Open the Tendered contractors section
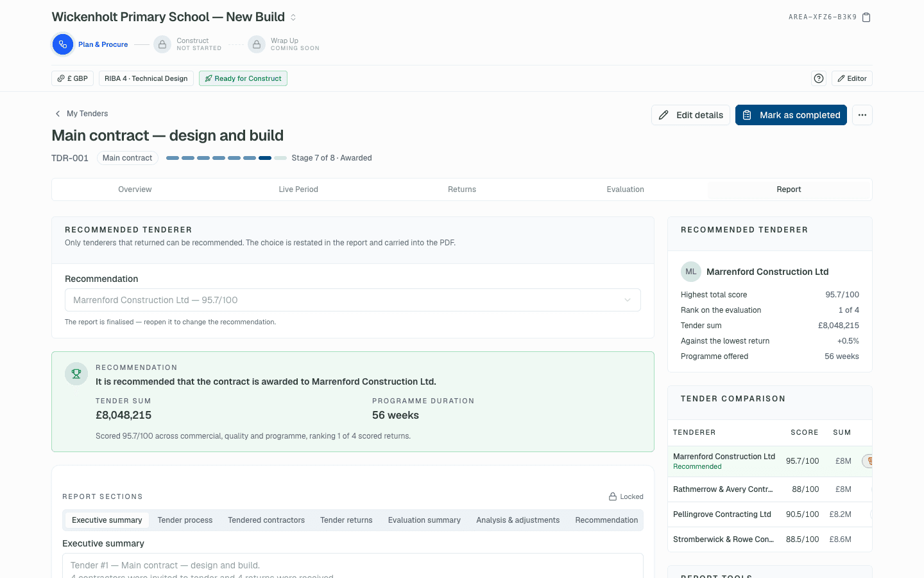The height and width of the screenshot is (578, 924). 266,520
